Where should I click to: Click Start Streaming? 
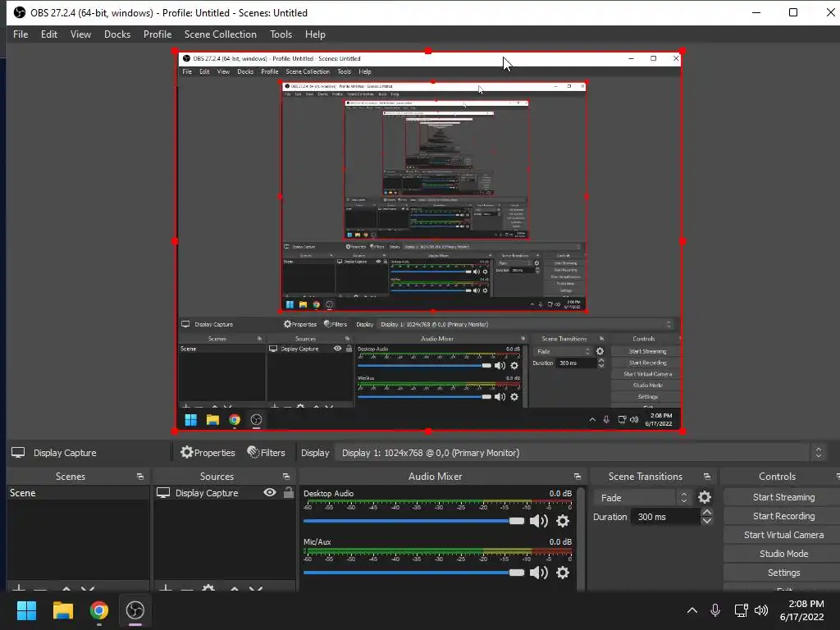tap(783, 497)
